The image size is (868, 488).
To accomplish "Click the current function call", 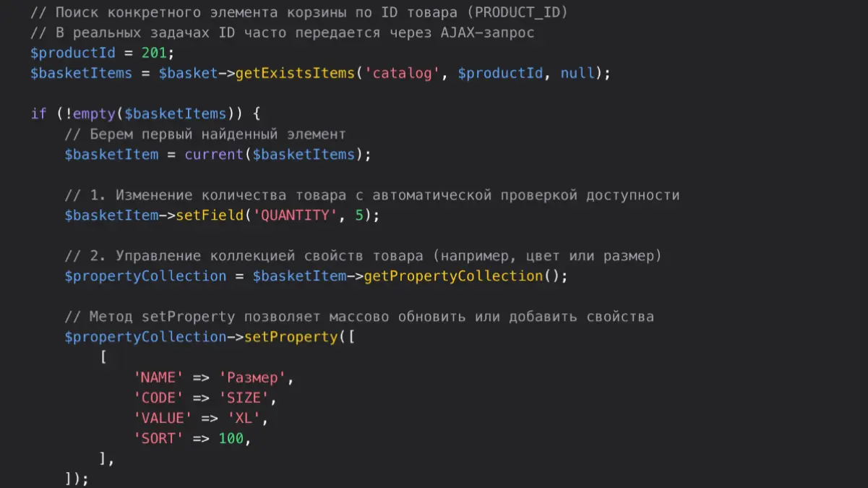I will (214, 154).
